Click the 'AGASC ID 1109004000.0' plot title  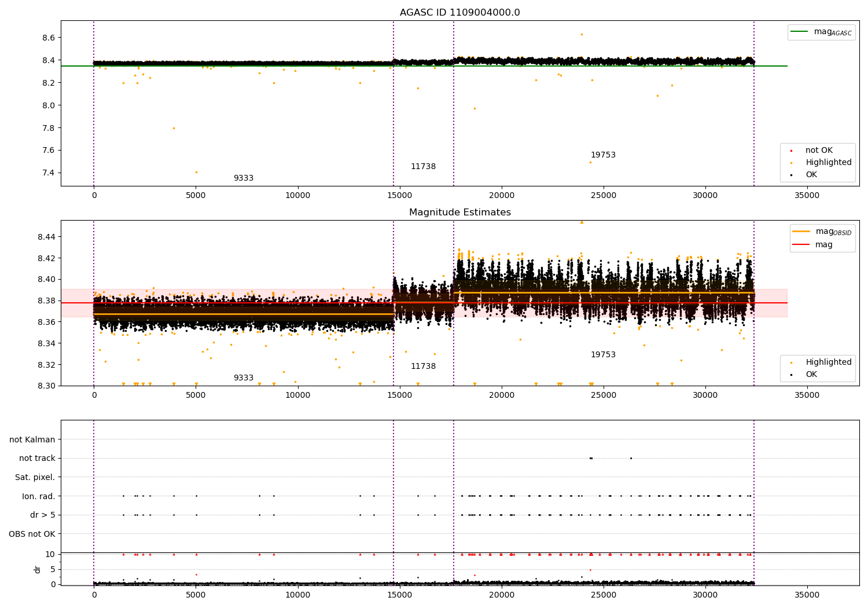tap(459, 13)
